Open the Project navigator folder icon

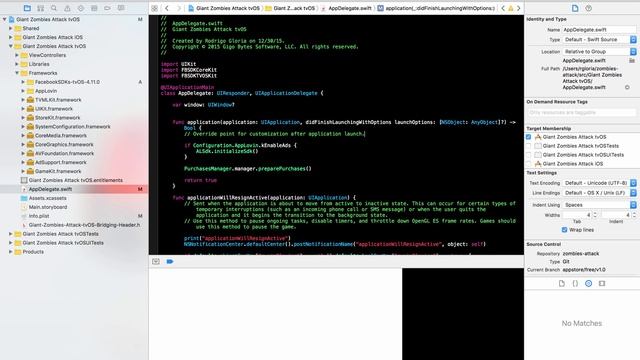pyautogui.click(x=27, y=8)
